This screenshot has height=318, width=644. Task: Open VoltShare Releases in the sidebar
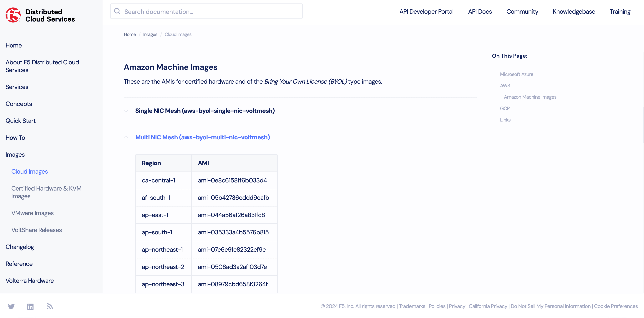click(37, 230)
